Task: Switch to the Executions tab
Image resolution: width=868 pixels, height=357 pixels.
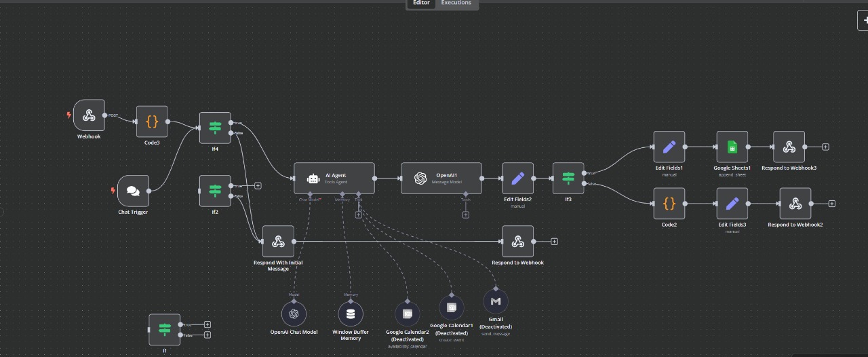Action: coord(456,3)
